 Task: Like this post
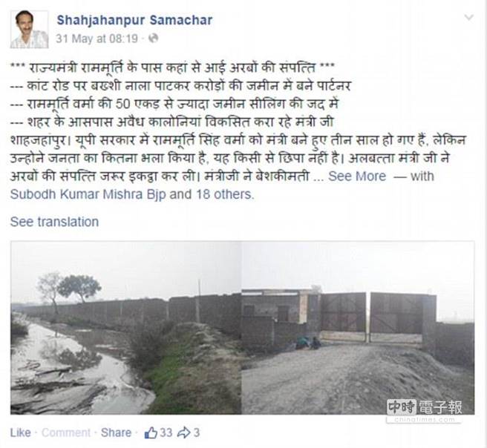21,432
